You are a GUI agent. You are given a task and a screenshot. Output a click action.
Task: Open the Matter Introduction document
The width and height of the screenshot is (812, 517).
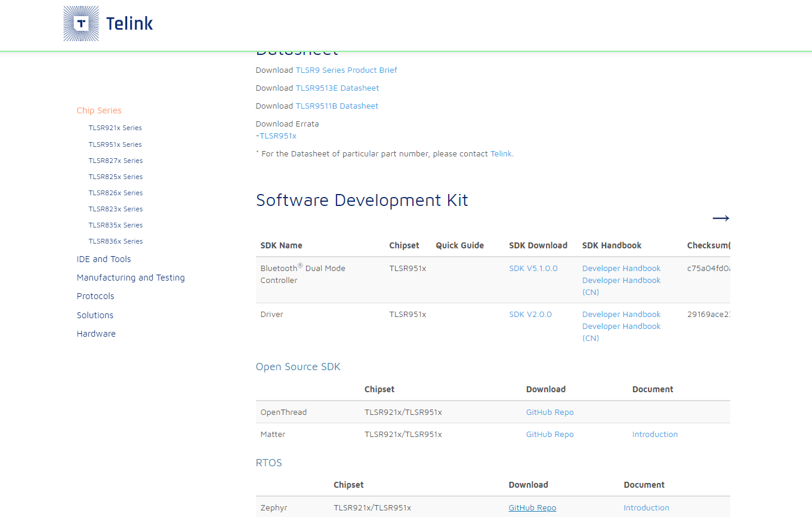pyautogui.click(x=655, y=434)
